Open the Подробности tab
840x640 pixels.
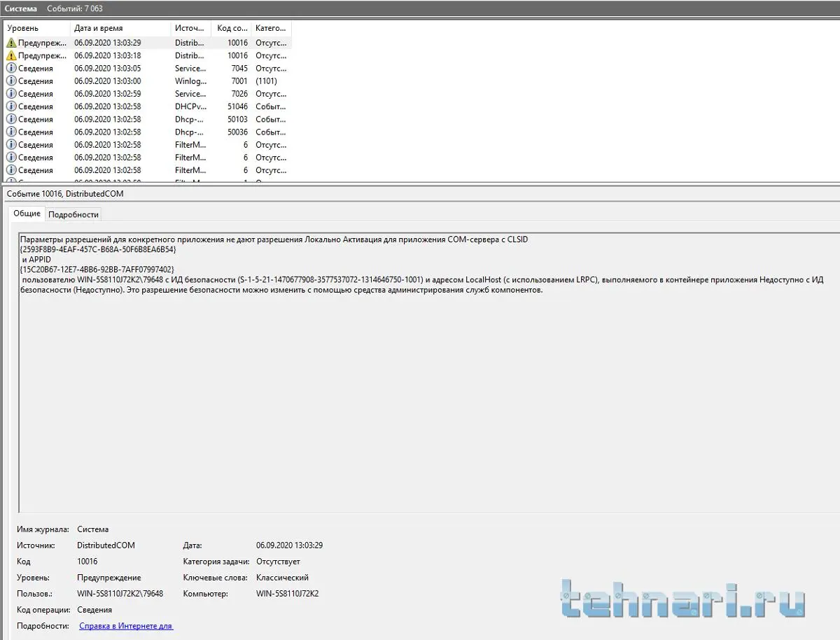pyautogui.click(x=73, y=214)
